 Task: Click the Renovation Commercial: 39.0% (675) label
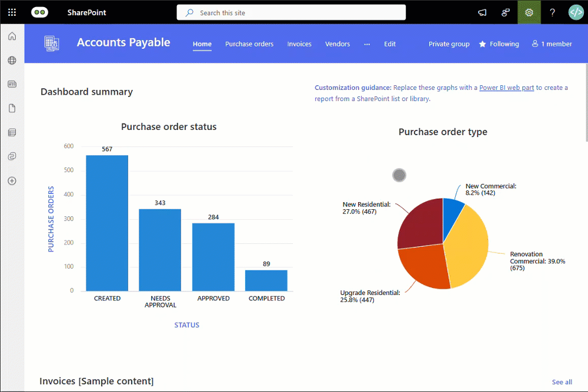(537, 261)
